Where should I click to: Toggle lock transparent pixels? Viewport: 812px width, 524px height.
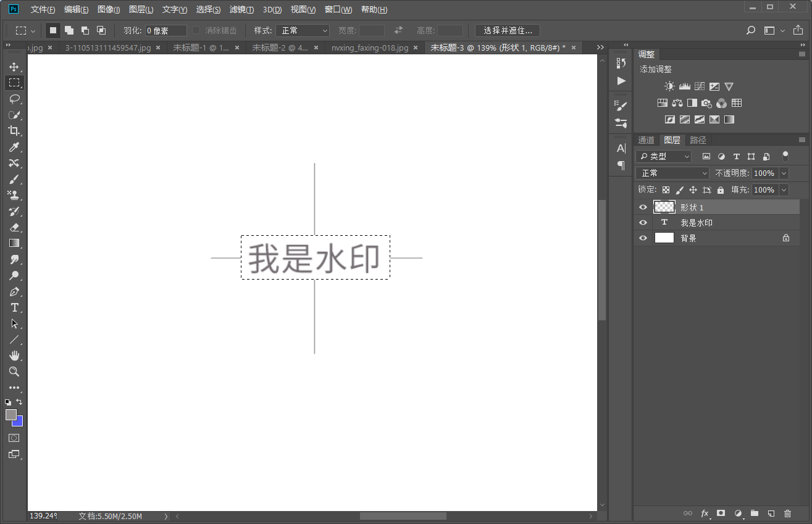666,190
